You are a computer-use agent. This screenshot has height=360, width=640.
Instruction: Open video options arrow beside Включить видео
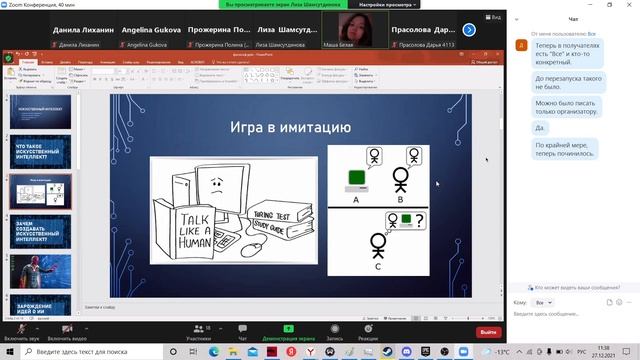click(86, 329)
